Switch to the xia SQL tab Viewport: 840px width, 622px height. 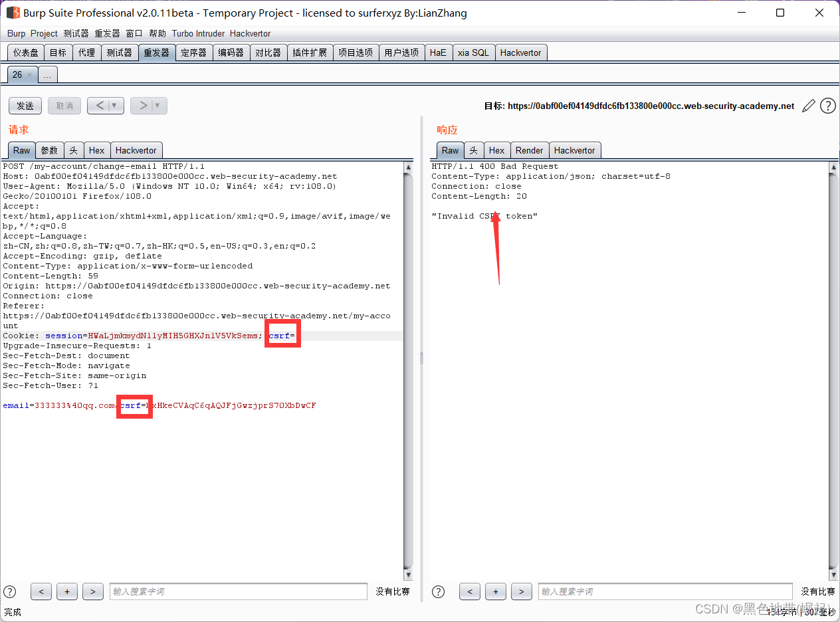point(473,52)
